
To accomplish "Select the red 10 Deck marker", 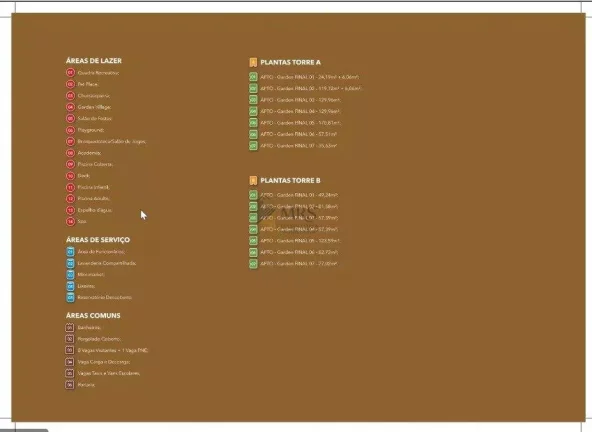I will pos(70,176).
